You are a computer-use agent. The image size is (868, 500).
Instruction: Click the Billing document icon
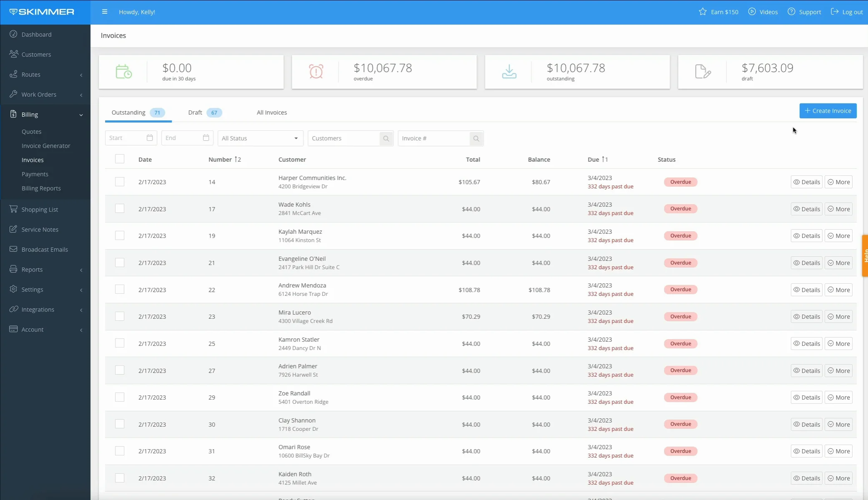point(13,114)
